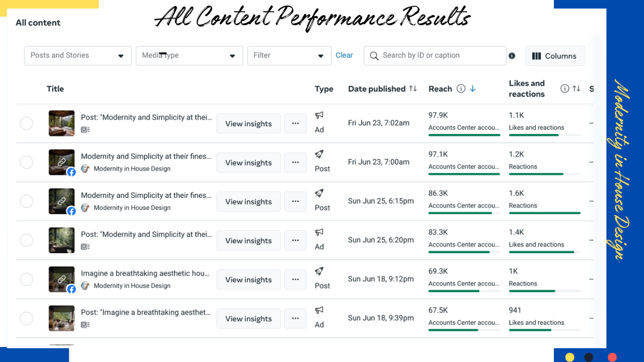Expand the Media type dropdown
Screen dimensions: 644x362
pos(189,56)
